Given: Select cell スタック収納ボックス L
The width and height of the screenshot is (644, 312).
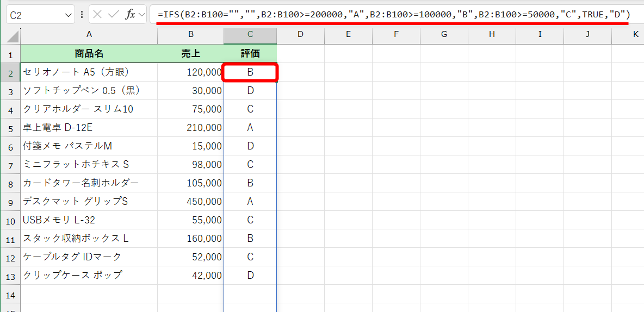Looking at the screenshot, I should [89, 239].
